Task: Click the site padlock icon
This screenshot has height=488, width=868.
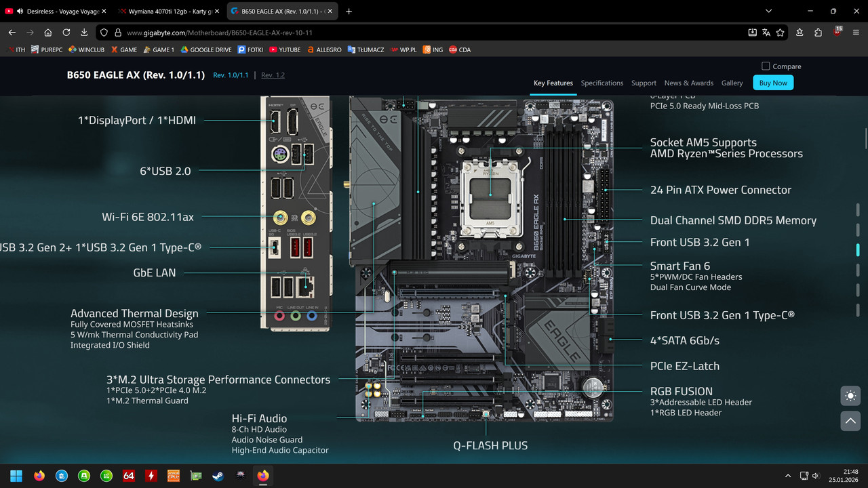Action: tap(117, 33)
